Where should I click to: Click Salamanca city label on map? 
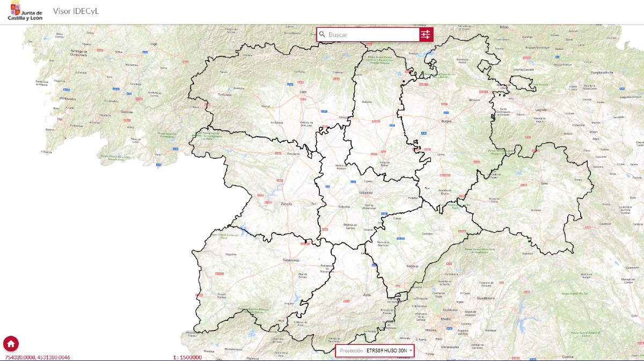(x=290, y=260)
